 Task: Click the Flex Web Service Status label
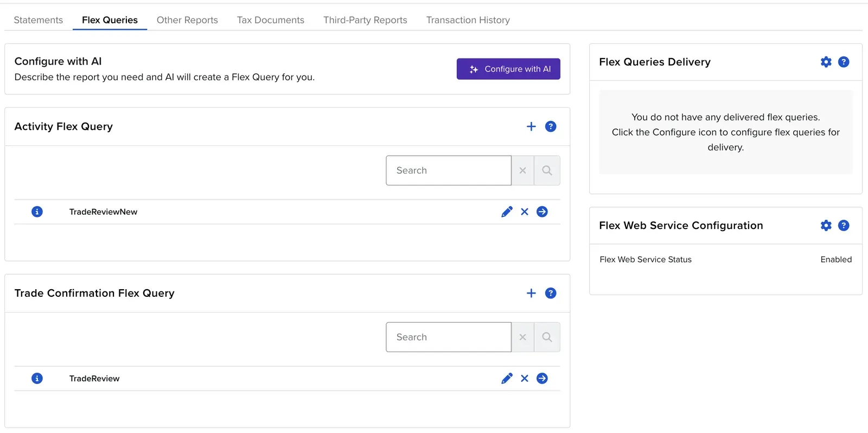pos(646,259)
